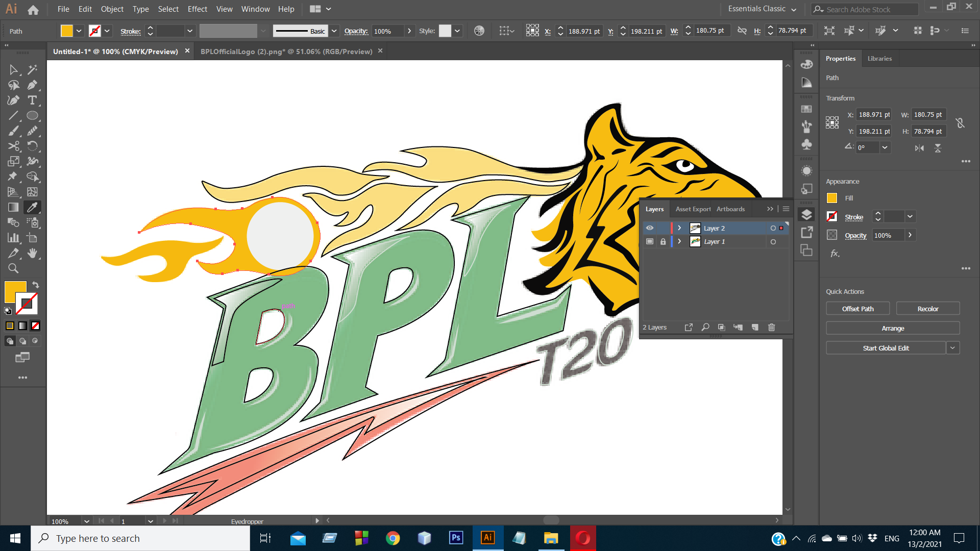Screen dimensions: 980x551
Task: Select the Column Graph tool
Action: pyautogui.click(x=14, y=238)
